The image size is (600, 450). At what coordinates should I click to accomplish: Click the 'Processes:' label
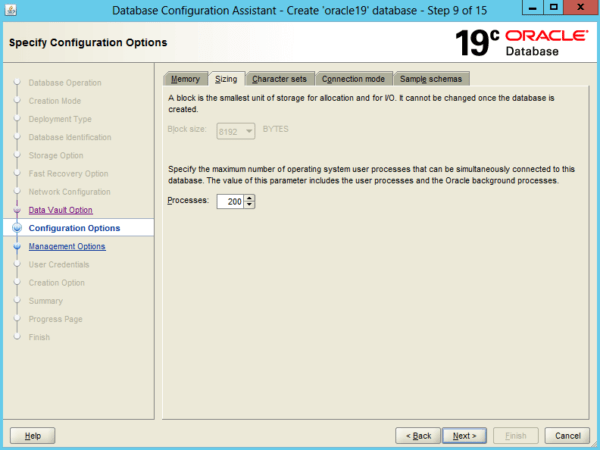pos(188,201)
